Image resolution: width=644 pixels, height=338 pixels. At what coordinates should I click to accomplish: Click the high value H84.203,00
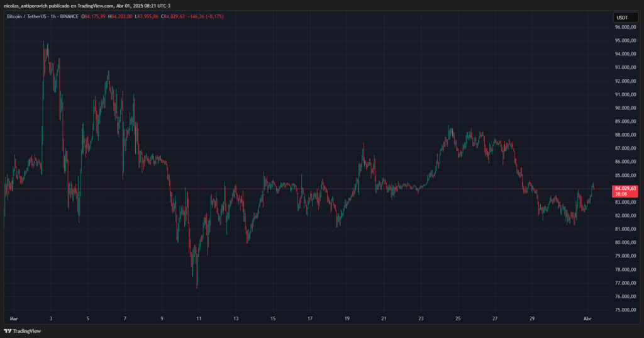(x=120, y=16)
